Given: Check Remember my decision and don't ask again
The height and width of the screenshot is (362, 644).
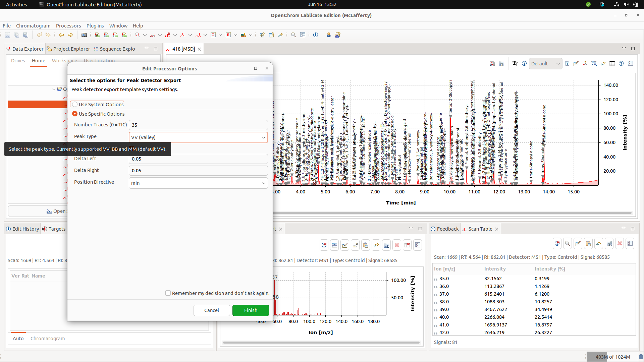Looking at the screenshot, I should click(168, 293).
